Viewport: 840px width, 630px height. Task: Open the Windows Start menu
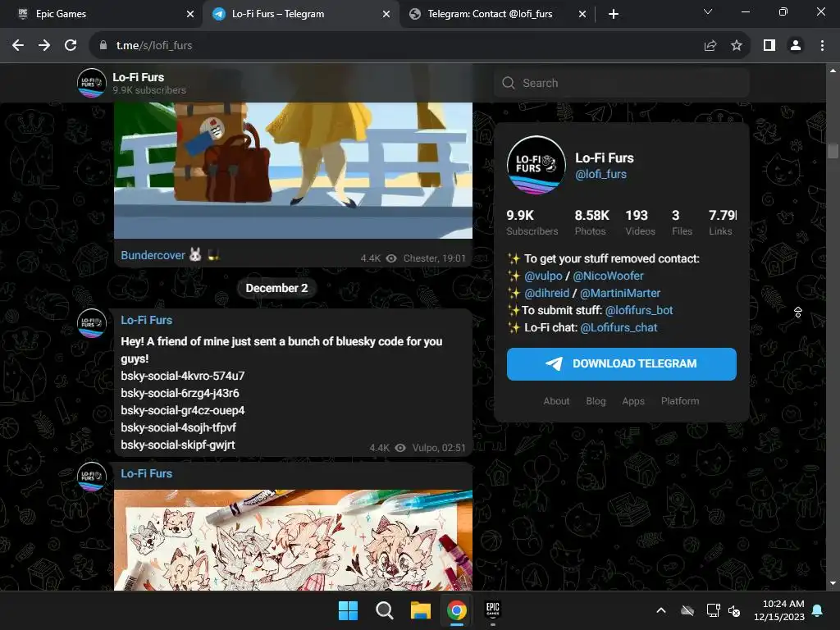coord(348,610)
